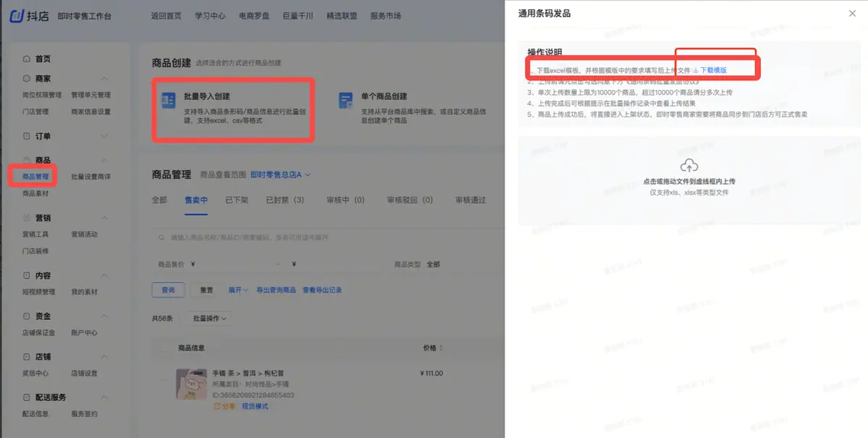Collapse the 商家 sidebar section
868x438 pixels.
pos(104,78)
